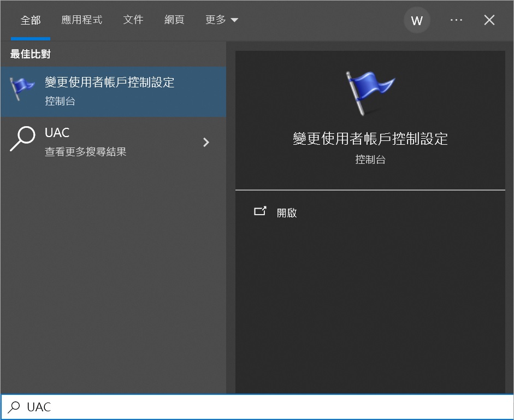Screen dimensions: 514x420
Task: Select the 全部 tab
Action: pos(31,20)
